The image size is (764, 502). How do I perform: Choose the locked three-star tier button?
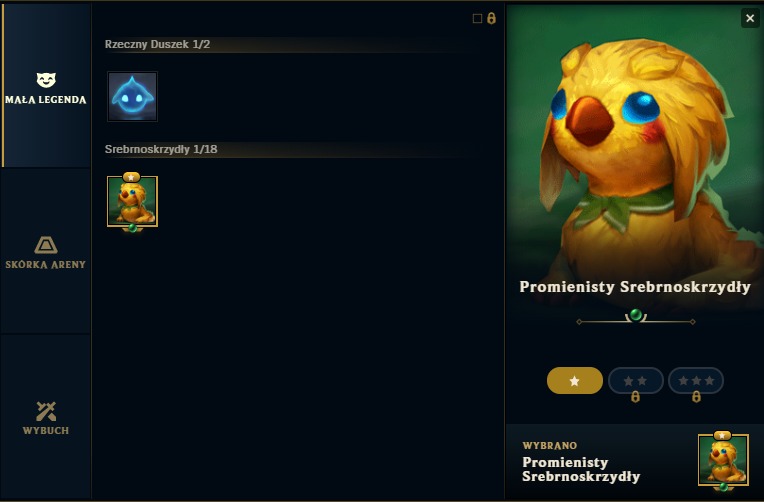696,381
